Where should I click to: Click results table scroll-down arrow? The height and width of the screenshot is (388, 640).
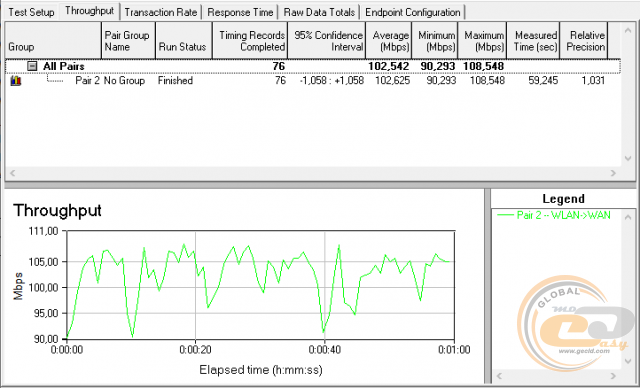click(628, 159)
